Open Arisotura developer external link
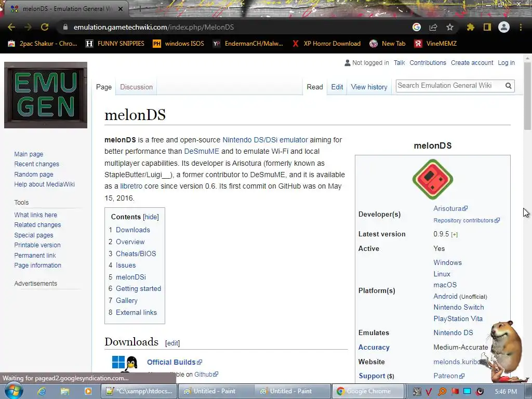The image size is (532, 399). coord(450,209)
